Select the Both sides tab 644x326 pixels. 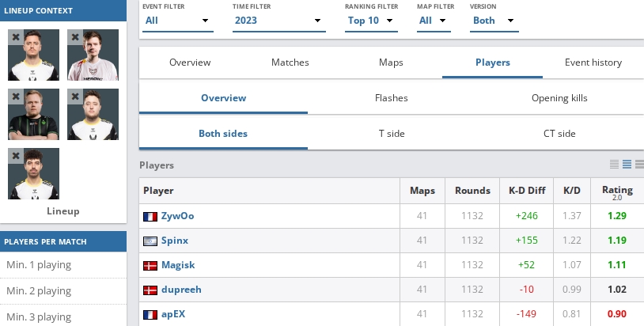pos(223,134)
